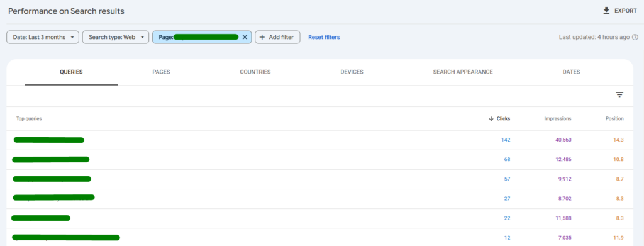The width and height of the screenshot is (644, 246).
Task: Click the 11,588 impressions value
Action: (563, 218)
